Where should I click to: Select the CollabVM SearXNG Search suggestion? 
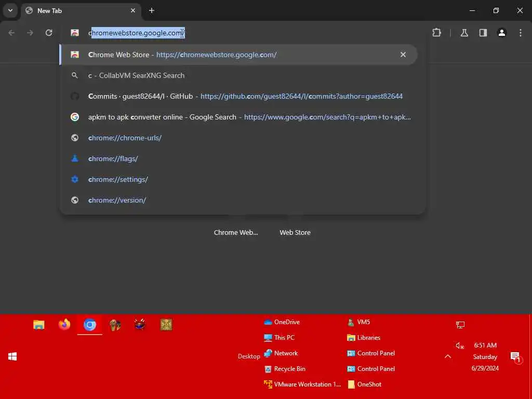(x=238, y=75)
